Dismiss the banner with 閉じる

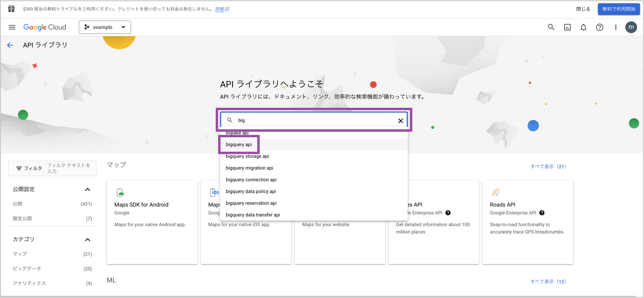point(583,9)
